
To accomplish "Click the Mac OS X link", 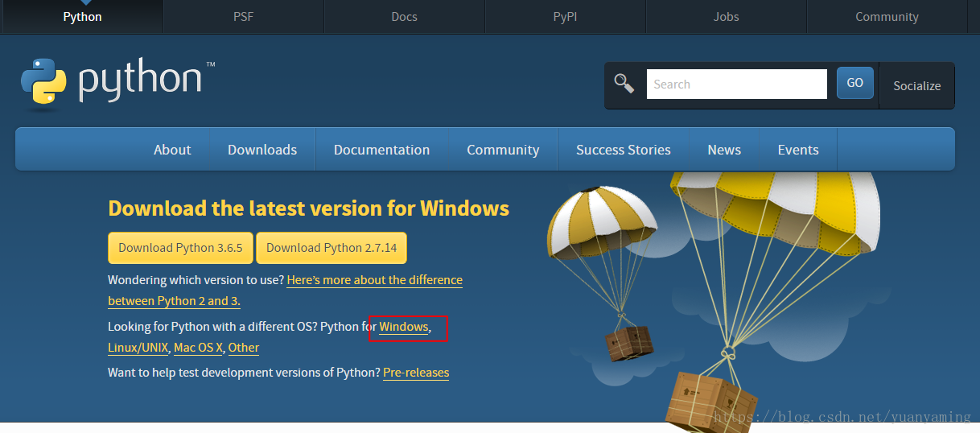I will 198,348.
